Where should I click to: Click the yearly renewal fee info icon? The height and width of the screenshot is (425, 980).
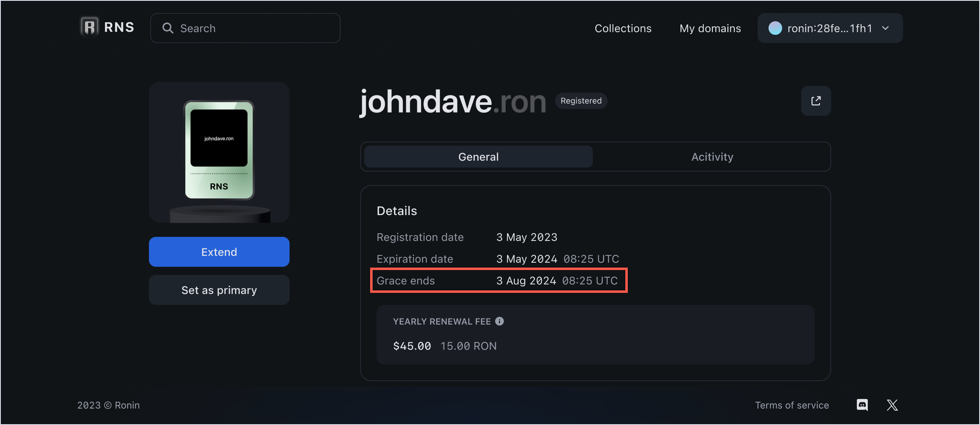click(499, 321)
